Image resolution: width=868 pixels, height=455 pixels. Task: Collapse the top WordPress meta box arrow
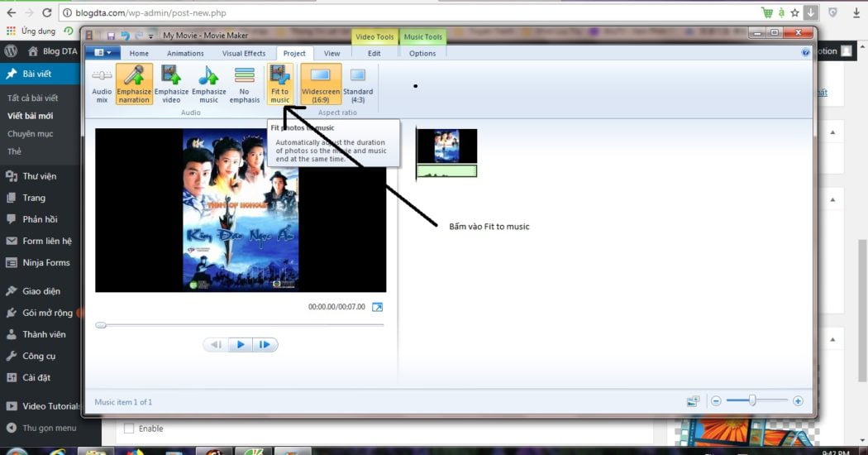point(832,132)
